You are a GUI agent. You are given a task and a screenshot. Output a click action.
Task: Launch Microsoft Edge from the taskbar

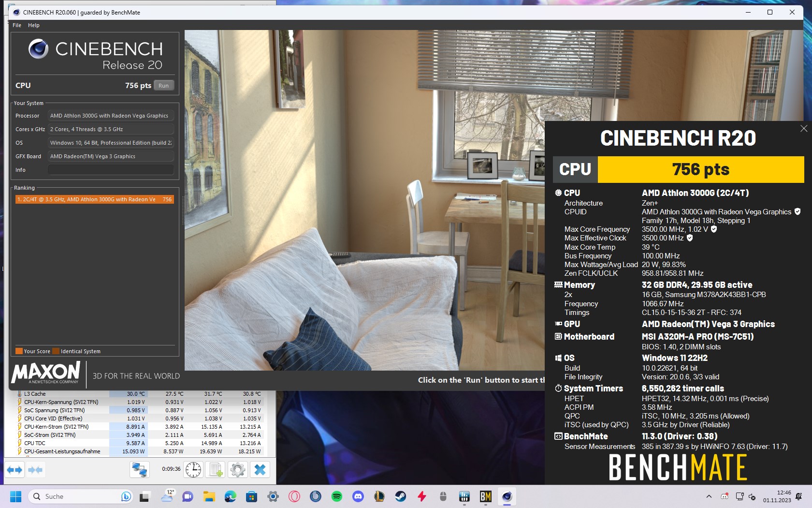[230, 496]
